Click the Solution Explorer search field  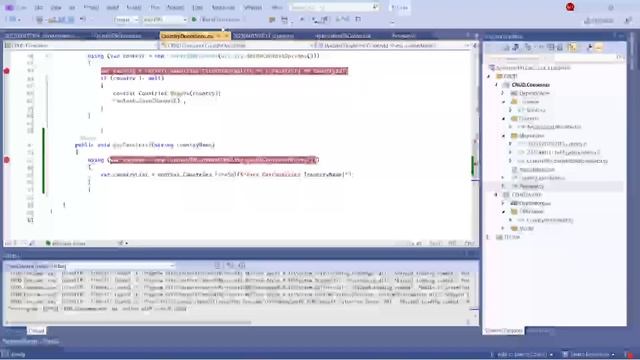554,58
